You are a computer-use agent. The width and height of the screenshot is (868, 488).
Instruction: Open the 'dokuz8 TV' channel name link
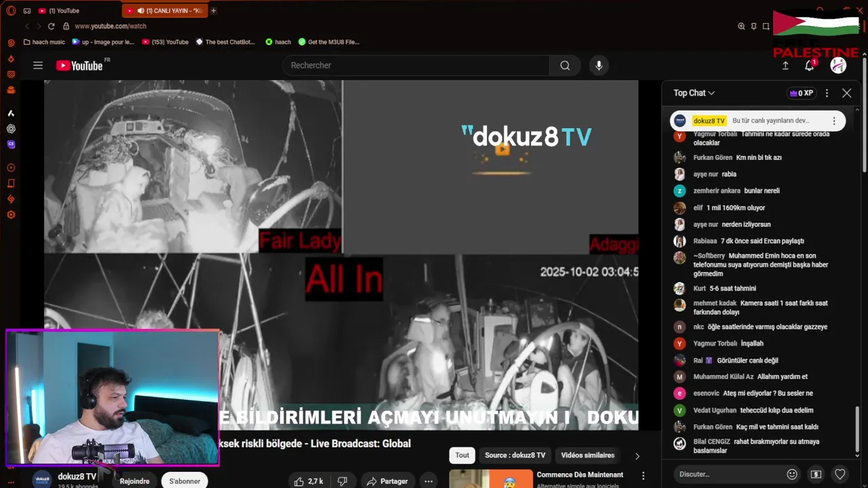(77, 476)
